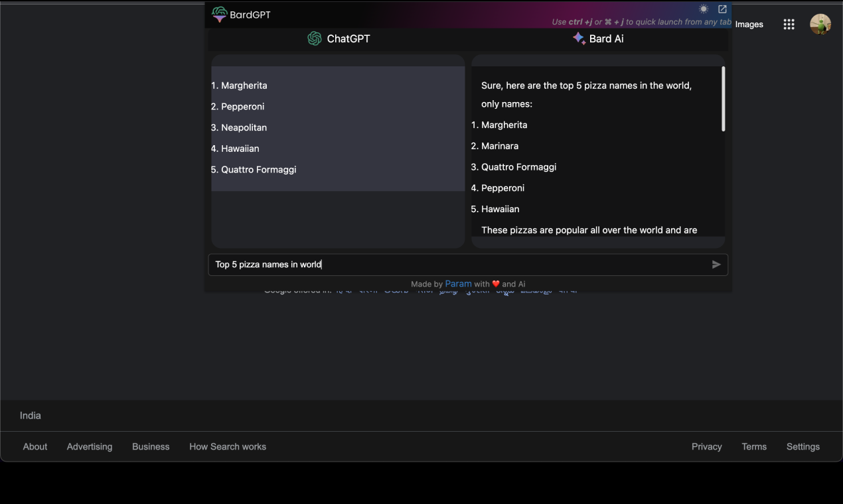The width and height of the screenshot is (843, 504).
Task: Open the Google apps grid icon
Action: [x=789, y=25]
